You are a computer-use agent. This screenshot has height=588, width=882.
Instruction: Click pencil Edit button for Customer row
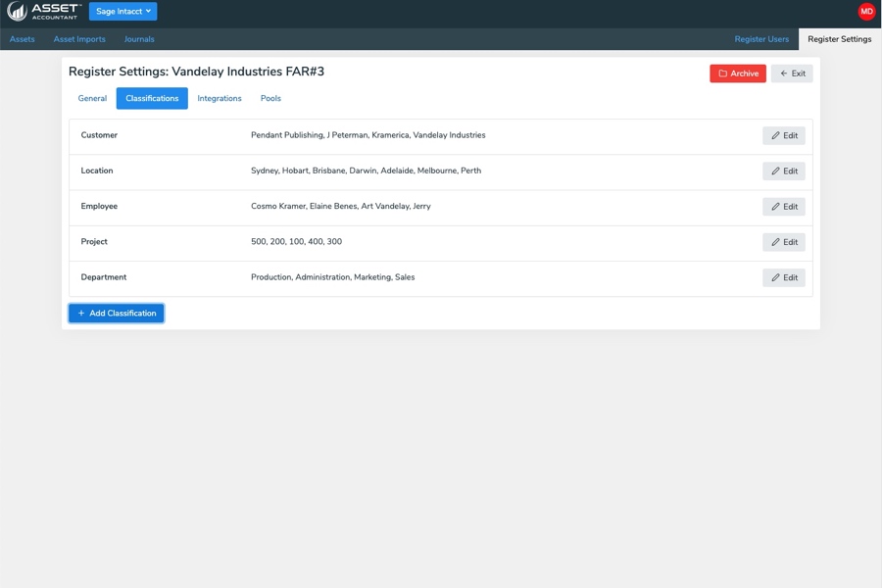(783, 136)
